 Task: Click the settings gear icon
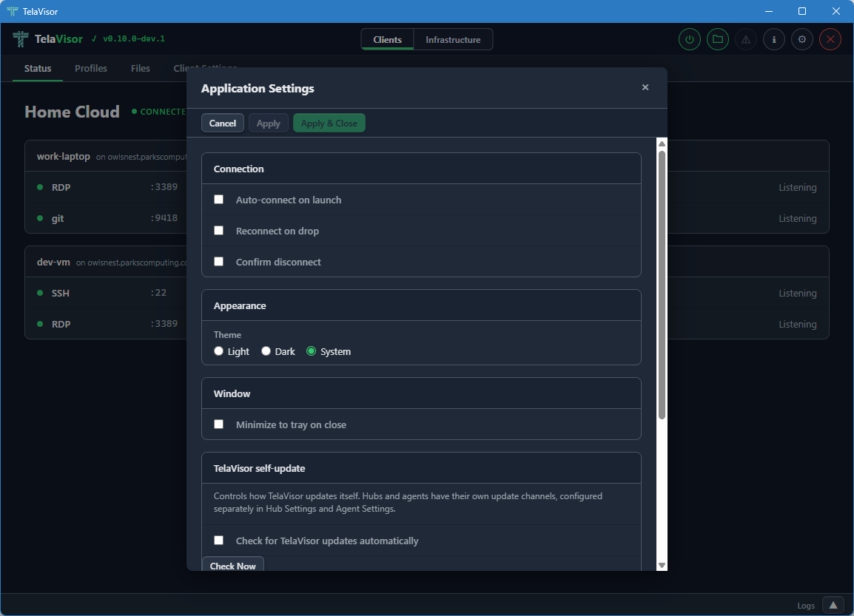[x=801, y=38]
